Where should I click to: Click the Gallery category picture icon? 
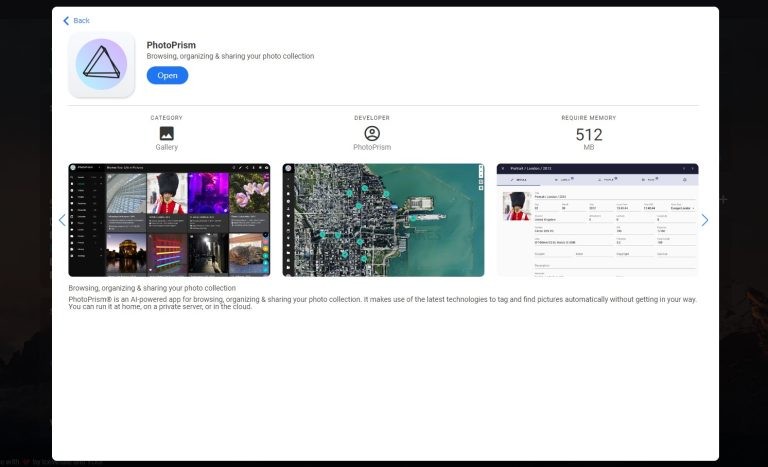166,133
